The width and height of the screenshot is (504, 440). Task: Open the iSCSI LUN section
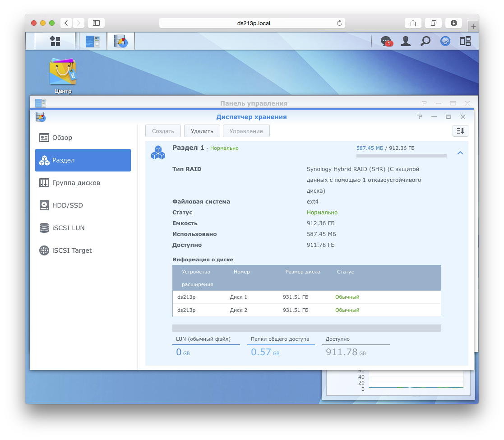click(83, 227)
